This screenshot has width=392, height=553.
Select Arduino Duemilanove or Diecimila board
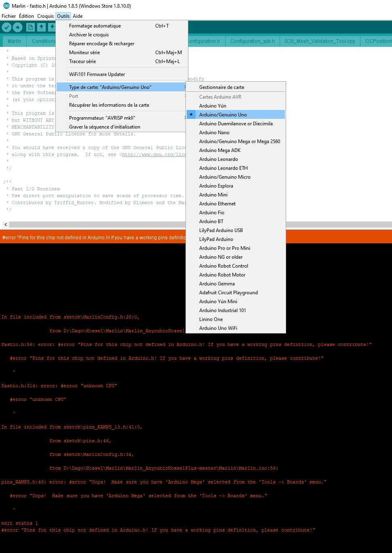(236, 124)
